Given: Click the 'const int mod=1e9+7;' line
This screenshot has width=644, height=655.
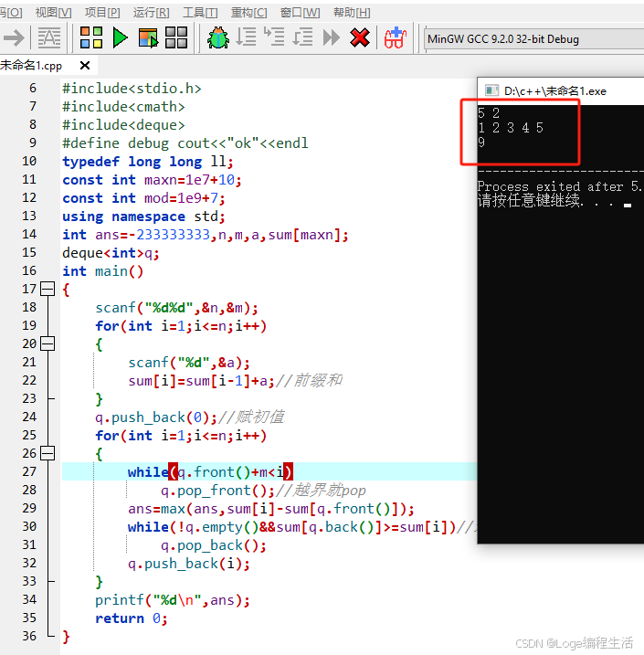Looking at the screenshot, I should (143, 198).
